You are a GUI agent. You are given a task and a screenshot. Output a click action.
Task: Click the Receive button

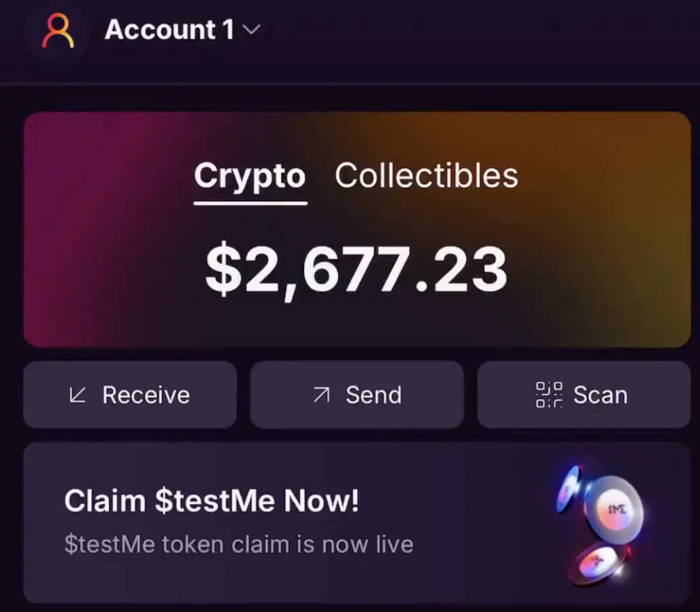pyautogui.click(x=130, y=395)
